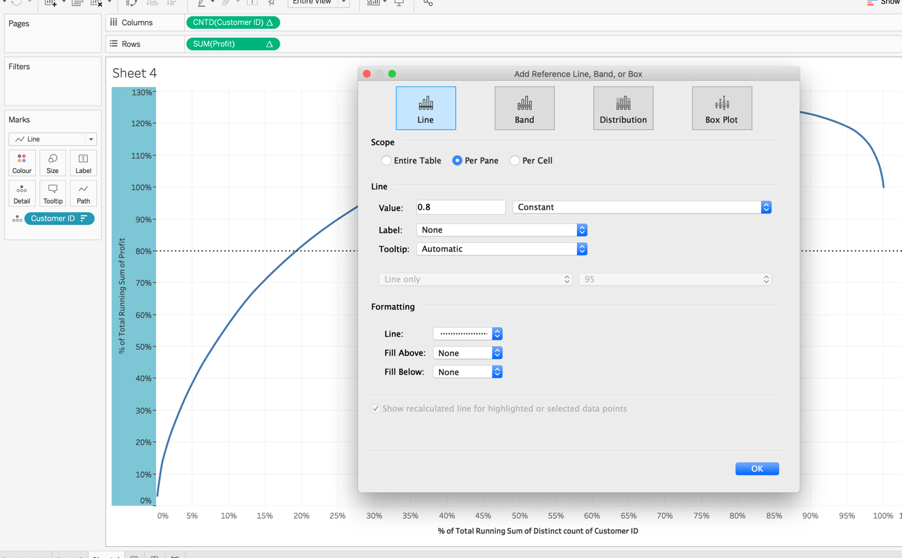
Task: Open the Label dropdown set to None
Action: tap(502, 230)
